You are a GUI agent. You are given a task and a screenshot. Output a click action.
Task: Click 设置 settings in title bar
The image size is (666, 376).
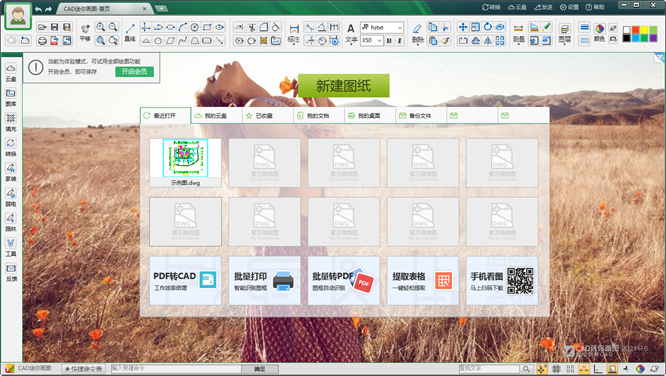click(569, 7)
